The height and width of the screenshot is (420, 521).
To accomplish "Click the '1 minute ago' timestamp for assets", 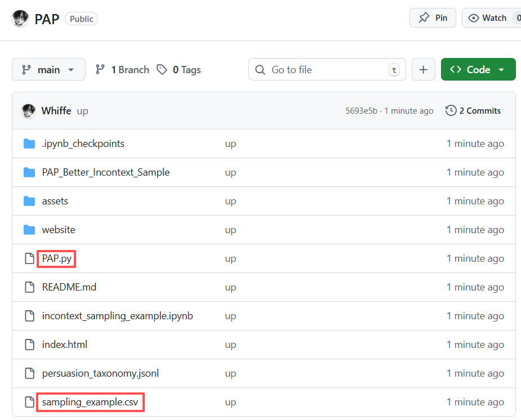I will click(x=475, y=201).
